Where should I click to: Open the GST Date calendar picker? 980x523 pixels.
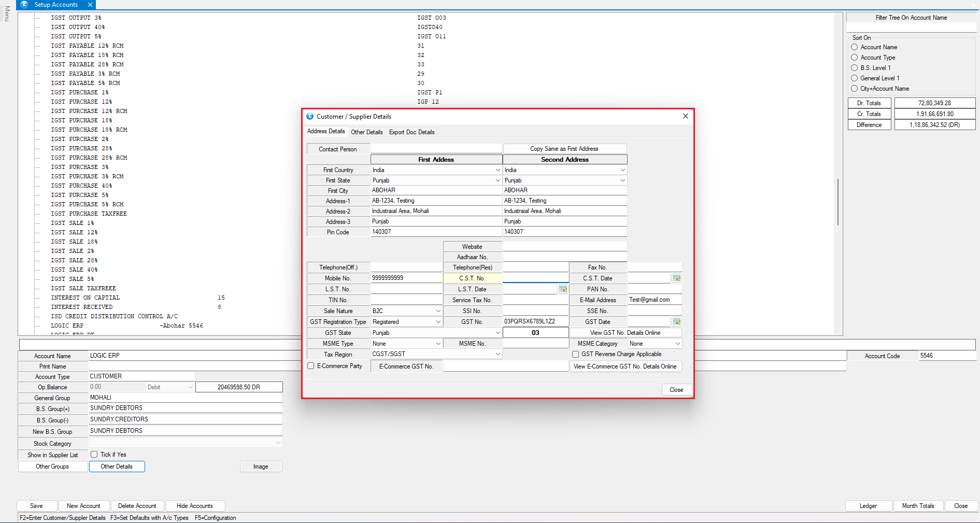point(676,322)
